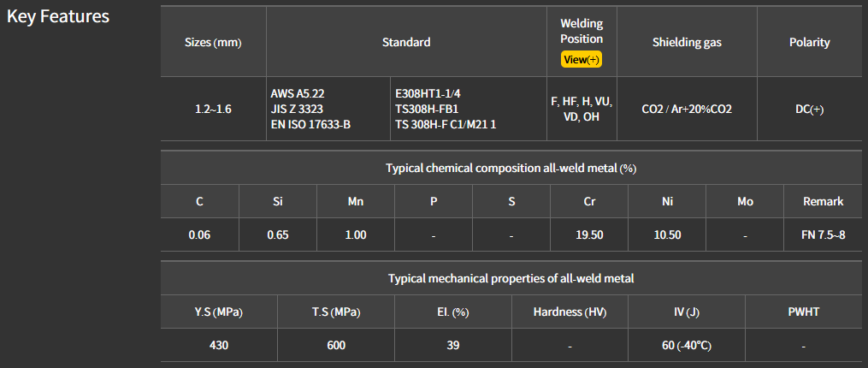The height and width of the screenshot is (368, 868).
Task: Select the Cr value 19.50 cell
Action: 589,234
